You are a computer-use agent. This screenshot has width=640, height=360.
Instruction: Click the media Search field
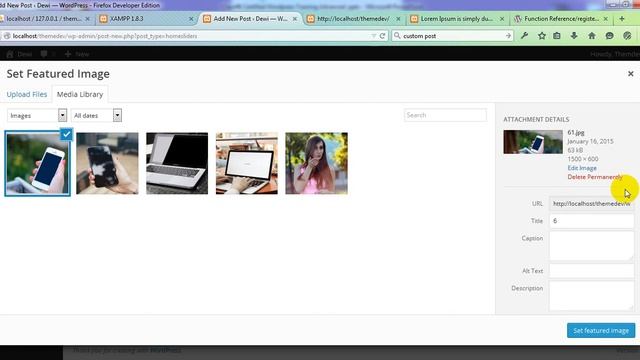coord(445,115)
